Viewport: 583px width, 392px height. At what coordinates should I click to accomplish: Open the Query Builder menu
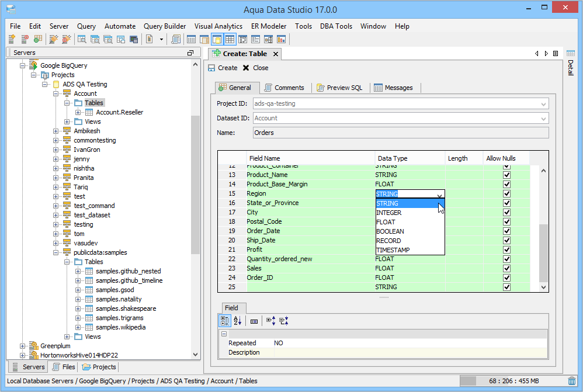[x=165, y=26]
